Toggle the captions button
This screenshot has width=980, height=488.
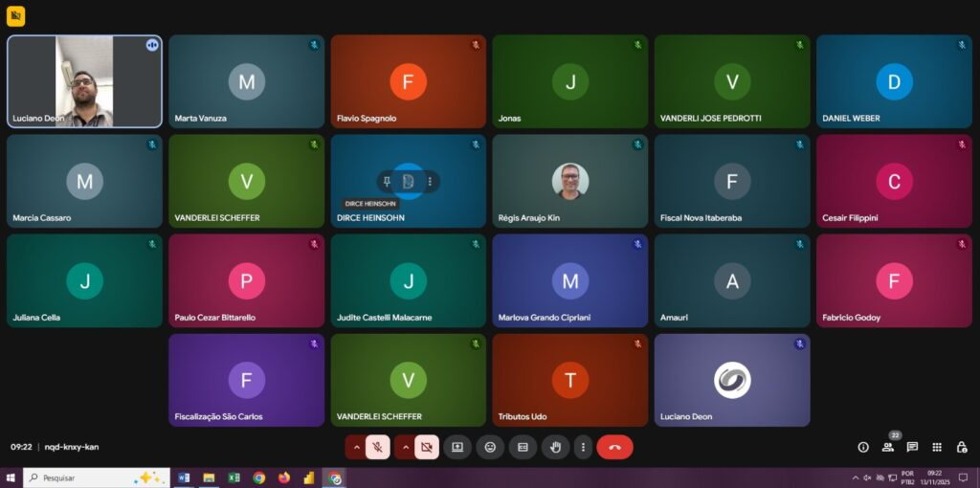(523, 447)
